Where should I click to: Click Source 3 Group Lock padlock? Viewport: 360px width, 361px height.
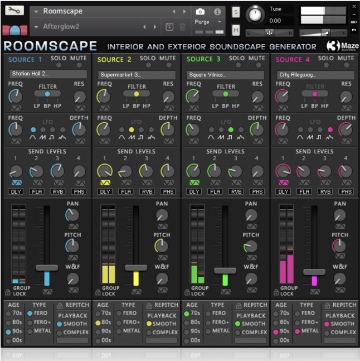click(187, 292)
